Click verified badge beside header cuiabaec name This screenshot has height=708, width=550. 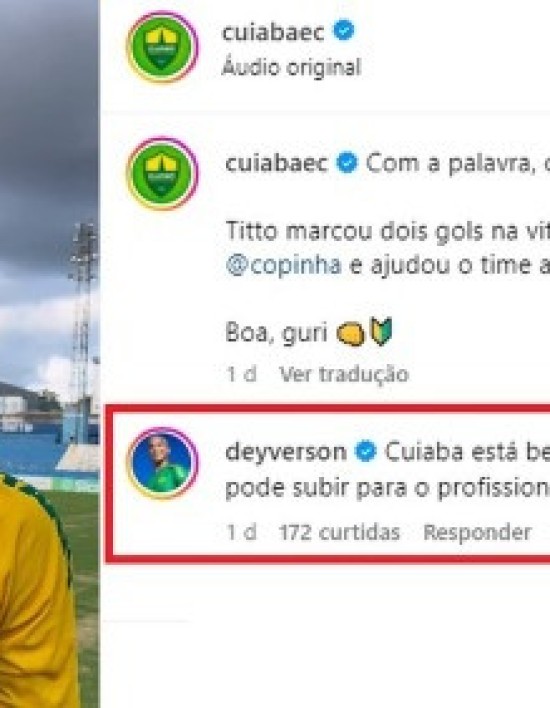(x=344, y=31)
